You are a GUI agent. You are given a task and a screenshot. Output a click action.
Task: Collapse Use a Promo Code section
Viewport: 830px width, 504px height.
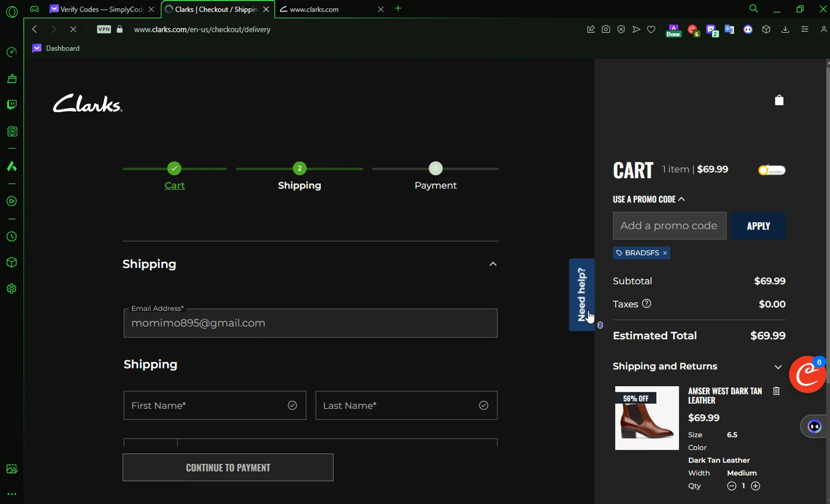coord(649,199)
